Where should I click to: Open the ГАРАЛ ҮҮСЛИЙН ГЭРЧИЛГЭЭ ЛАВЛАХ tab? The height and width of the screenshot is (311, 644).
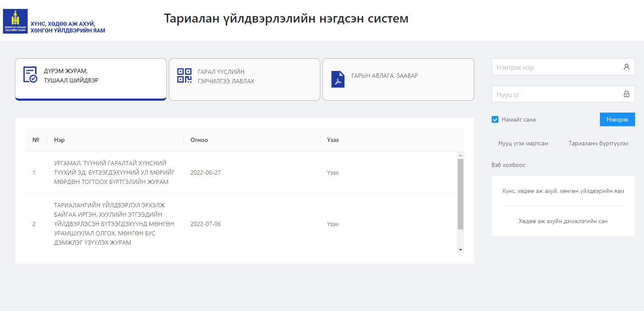[244, 79]
